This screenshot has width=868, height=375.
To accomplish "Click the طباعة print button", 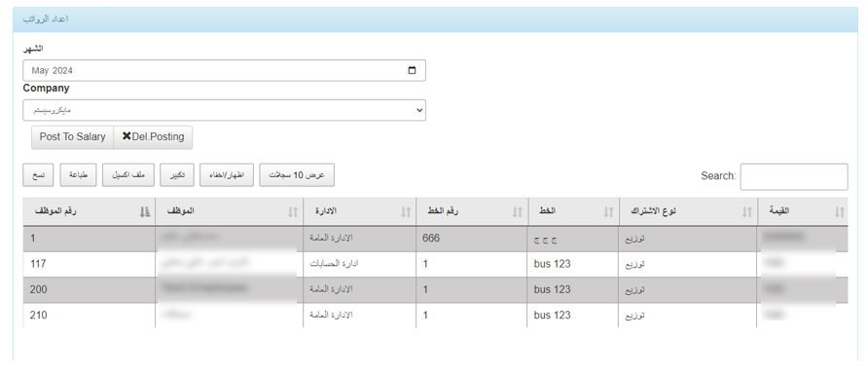I will click(x=78, y=175).
